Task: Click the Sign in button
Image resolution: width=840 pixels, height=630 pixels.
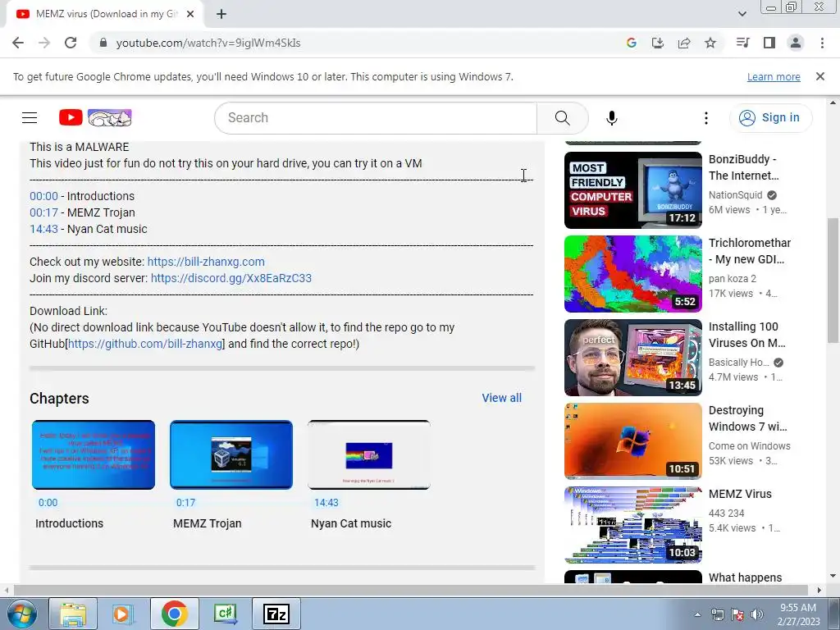Action: tap(769, 117)
